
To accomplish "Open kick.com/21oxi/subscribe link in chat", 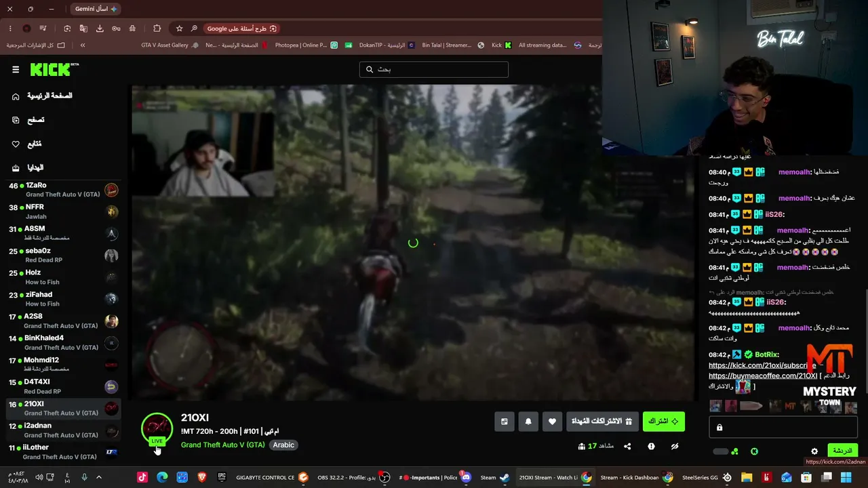I will pyautogui.click(x=762, y=365).
